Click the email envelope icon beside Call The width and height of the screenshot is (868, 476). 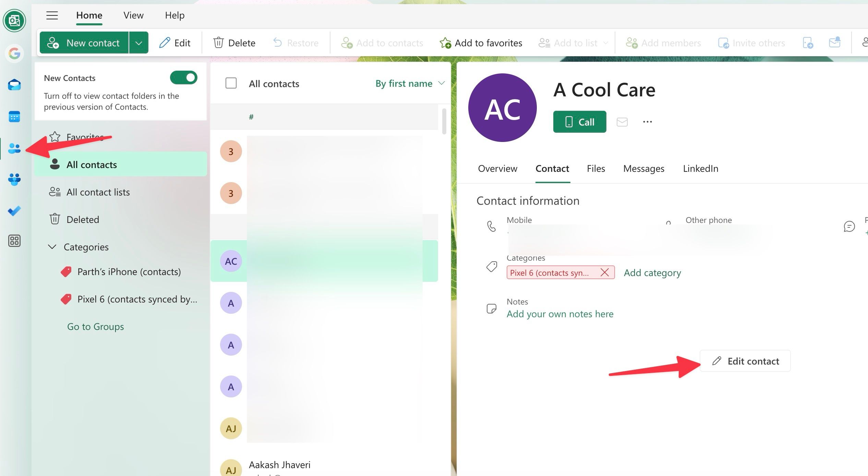(x=622, y=122)
